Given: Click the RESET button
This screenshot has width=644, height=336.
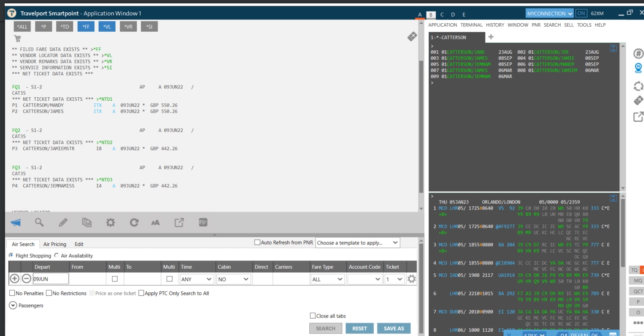Looking at the screenshot, I should [360, 328].
